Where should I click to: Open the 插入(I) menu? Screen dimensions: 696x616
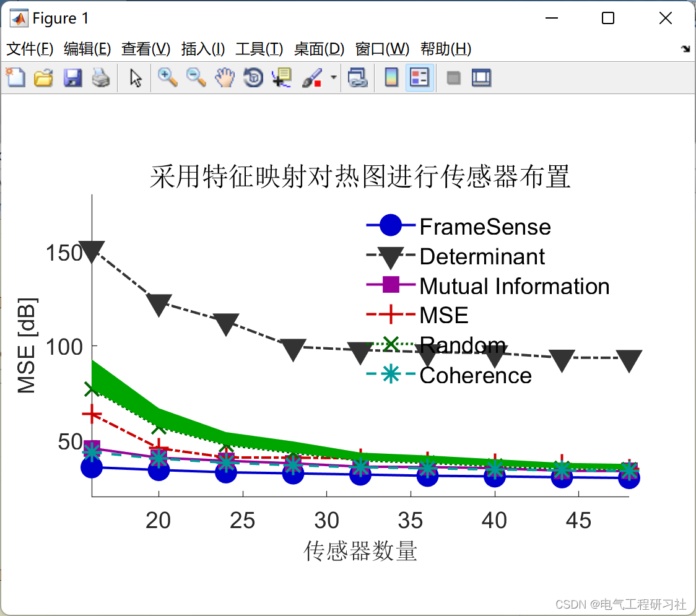203,49
